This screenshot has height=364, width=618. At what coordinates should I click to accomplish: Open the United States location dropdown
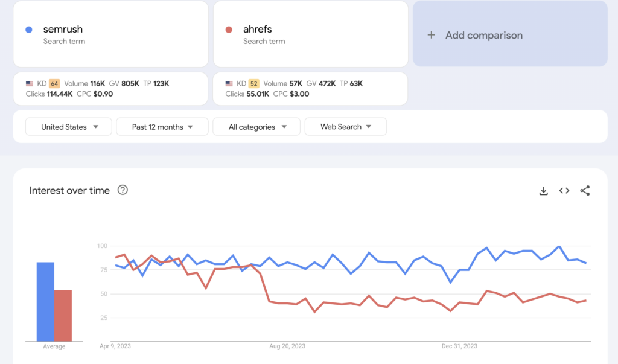[68, 127]
